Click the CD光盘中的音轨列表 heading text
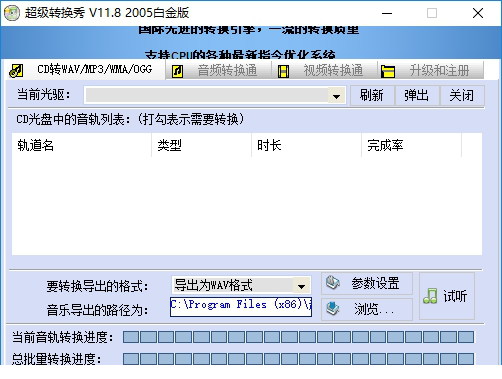The height and width of the screenshot is (379, 502). coord(130,119)
